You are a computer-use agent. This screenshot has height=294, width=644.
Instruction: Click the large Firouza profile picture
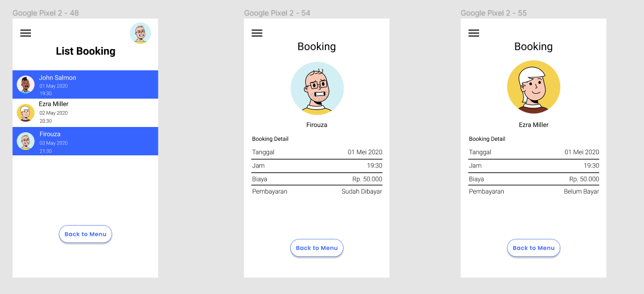coord(317,89)
